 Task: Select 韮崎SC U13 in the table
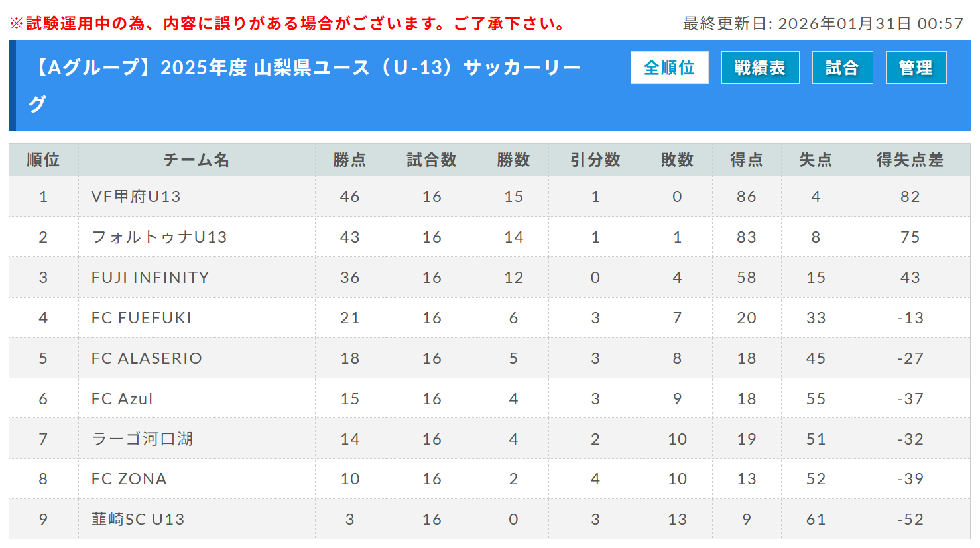click(x=138, y=520)
